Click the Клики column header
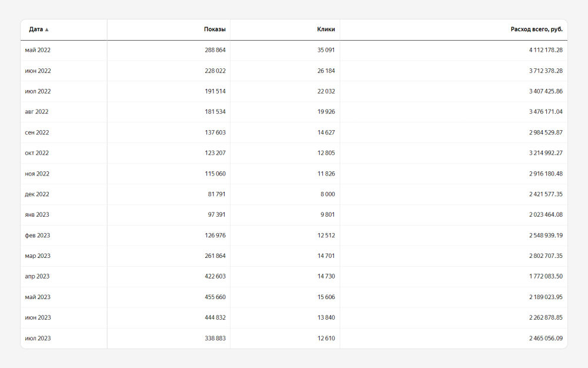This screenshot has height=368, width=588. 326,29
